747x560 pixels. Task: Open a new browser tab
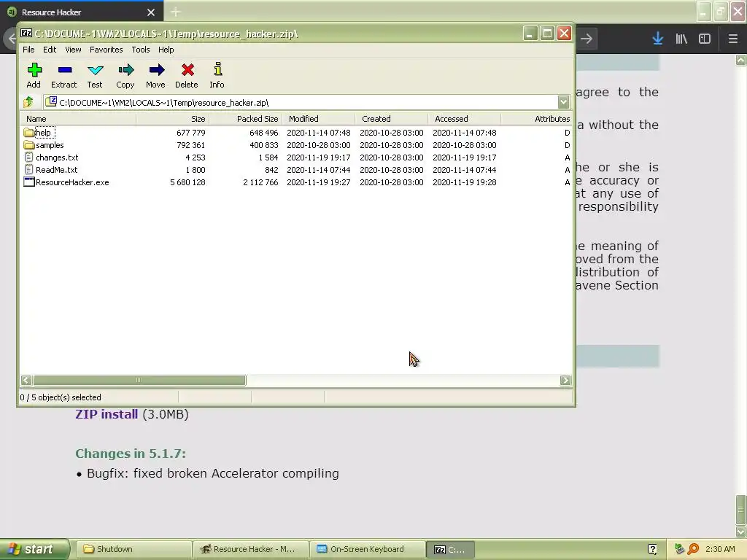click(175, 12)
